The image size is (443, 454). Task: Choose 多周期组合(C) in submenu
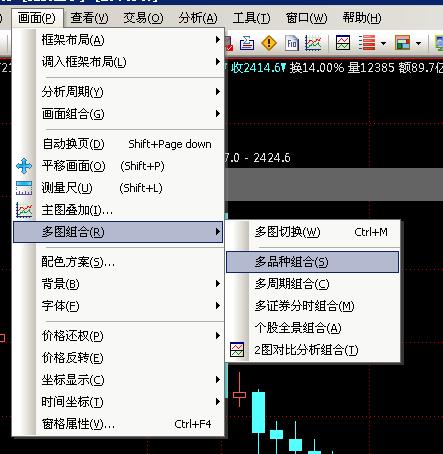tap(312, 284)
